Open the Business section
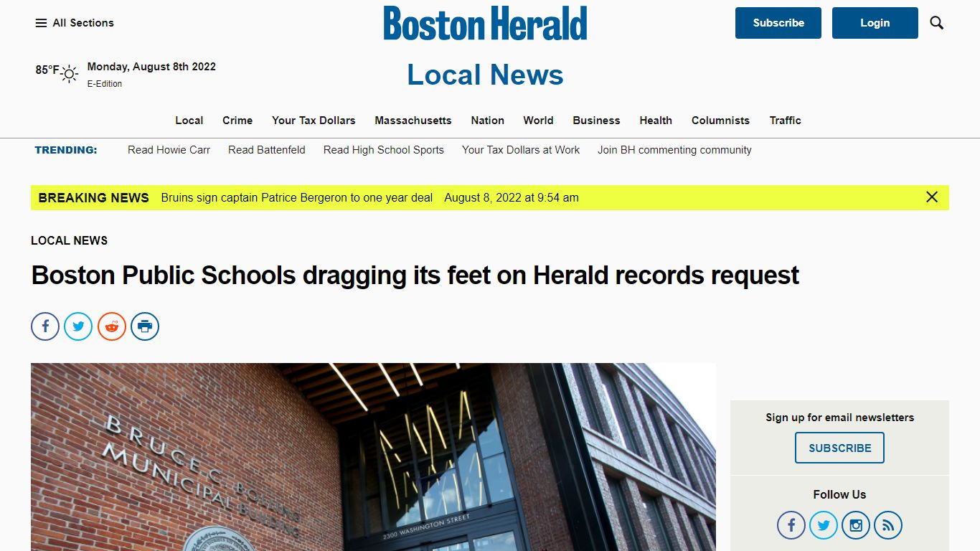The height and width of the screenshot is (551, 980). click(x=596, y=121)
